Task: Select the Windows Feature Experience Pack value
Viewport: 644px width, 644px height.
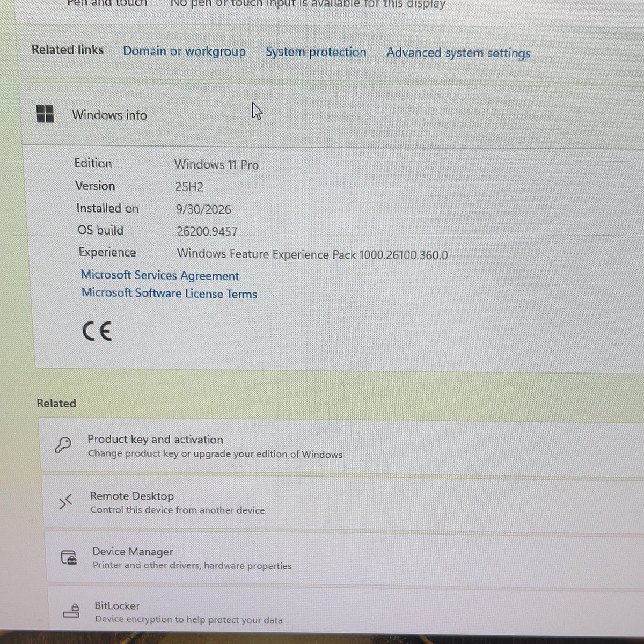Action: (312, 254)
